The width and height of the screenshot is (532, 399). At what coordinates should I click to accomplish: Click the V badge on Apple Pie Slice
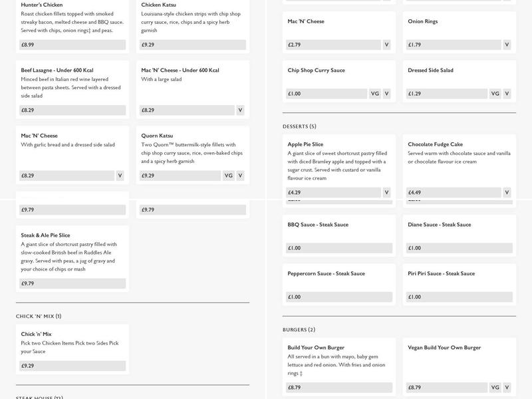pyautogui.click(x=386, y=192)
